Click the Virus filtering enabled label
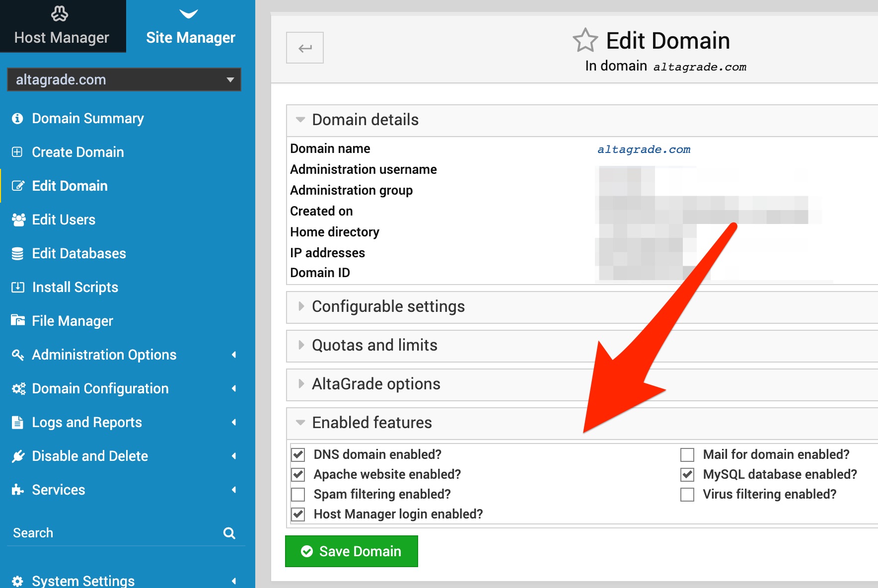This screenshot has width=878, height=588. pos(770,494)
